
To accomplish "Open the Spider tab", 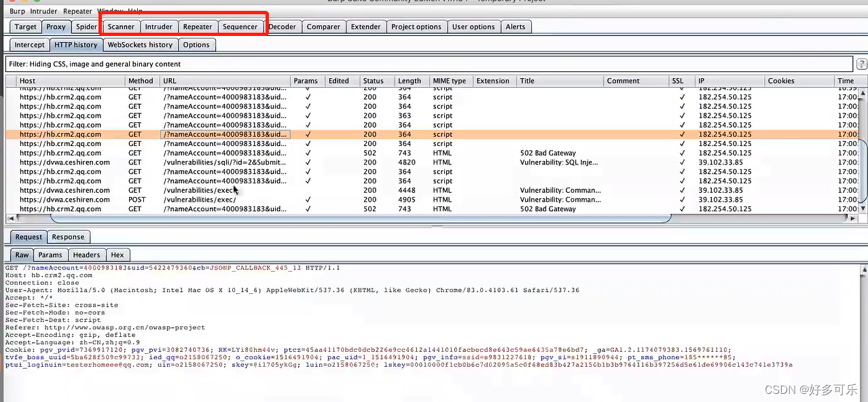I will [86, 26].
